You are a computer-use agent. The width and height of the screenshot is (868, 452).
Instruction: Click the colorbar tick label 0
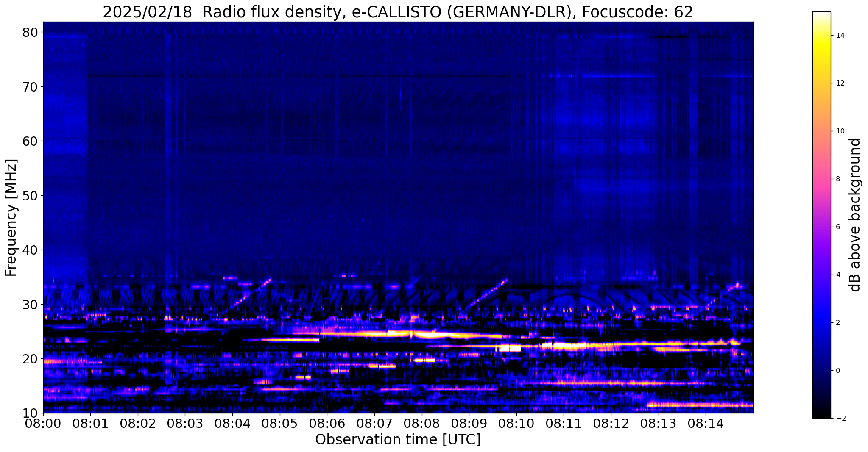838,371
